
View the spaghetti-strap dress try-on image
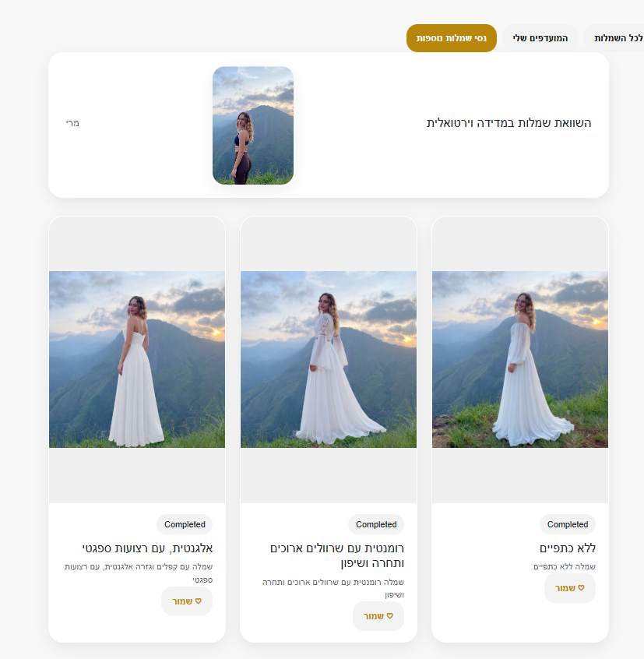point(137,359)
